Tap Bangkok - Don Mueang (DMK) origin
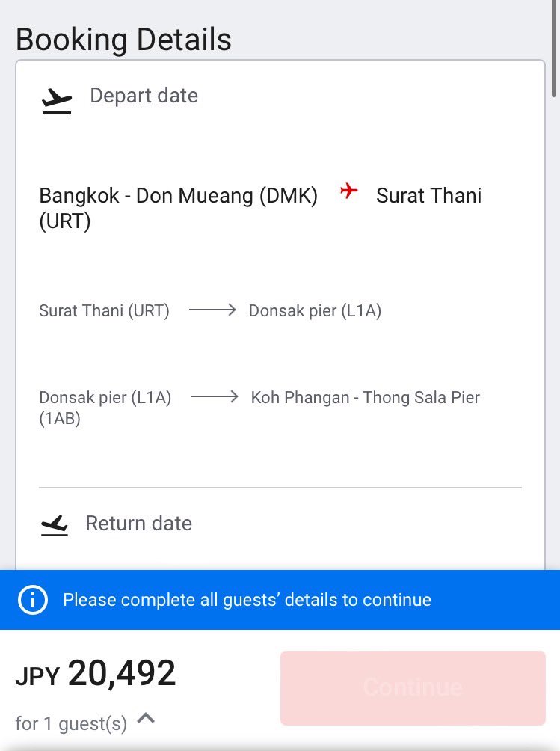This screenshot has height=751, width=560. click(x=178, y=196)
